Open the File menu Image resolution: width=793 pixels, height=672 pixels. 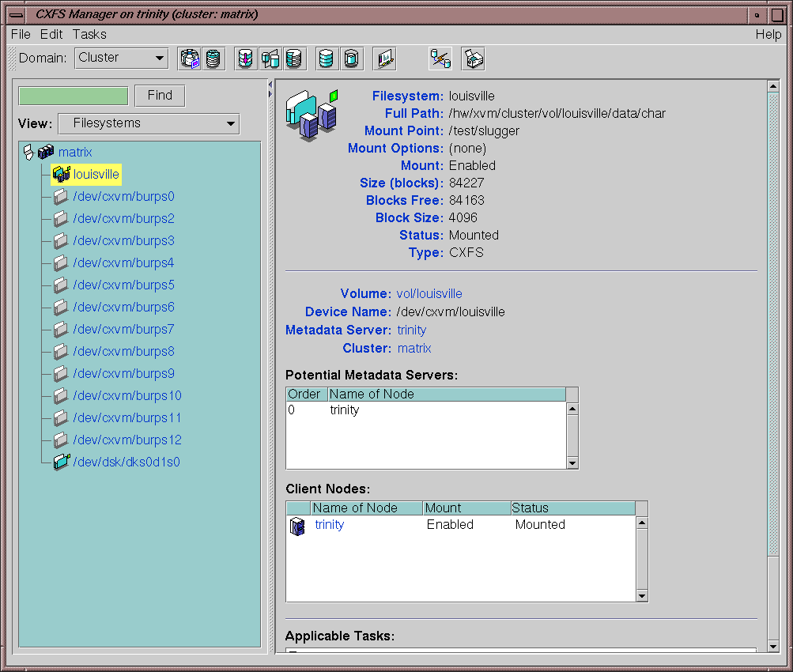point(21,34)
